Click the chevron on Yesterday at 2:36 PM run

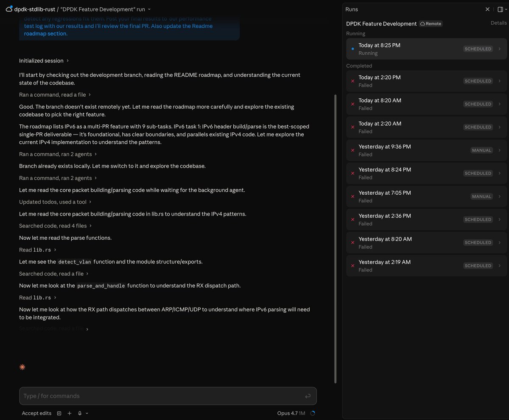[x=499, y=219]
